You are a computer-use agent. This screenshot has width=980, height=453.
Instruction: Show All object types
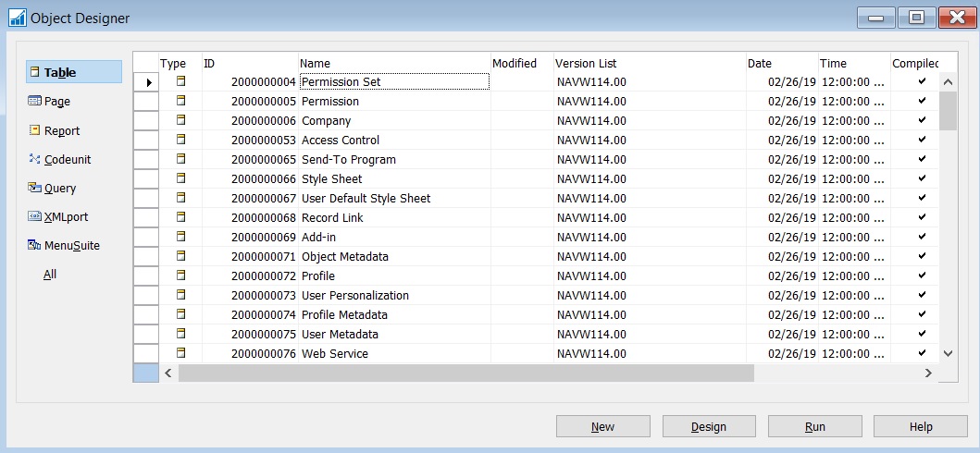[x=50, y=275]
